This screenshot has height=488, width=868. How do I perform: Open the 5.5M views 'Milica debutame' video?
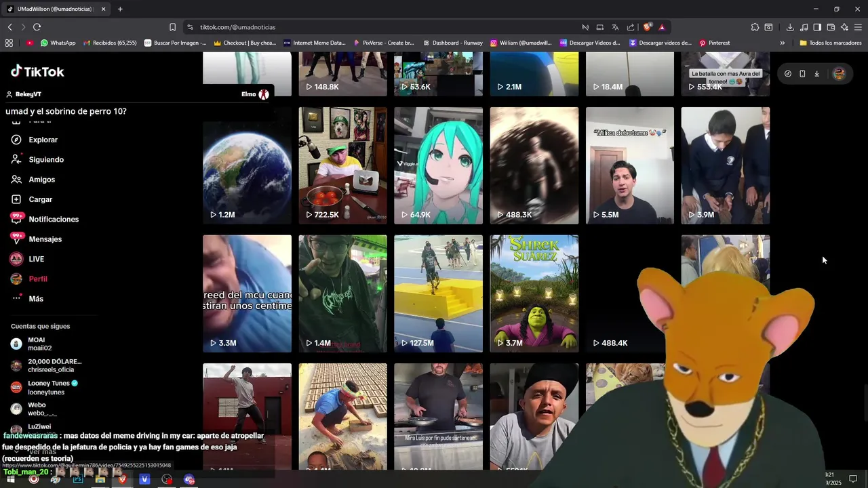(x=630, y=165)
